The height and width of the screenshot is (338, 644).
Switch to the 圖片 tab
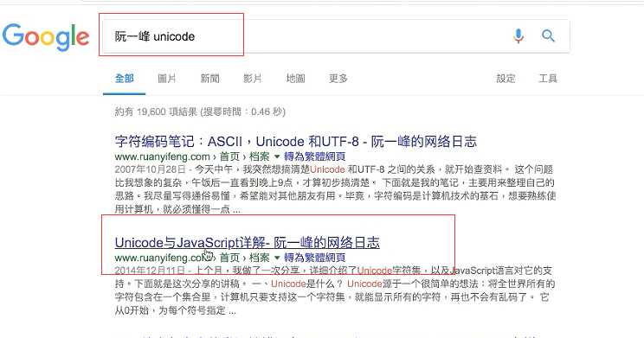pos(167,78)
